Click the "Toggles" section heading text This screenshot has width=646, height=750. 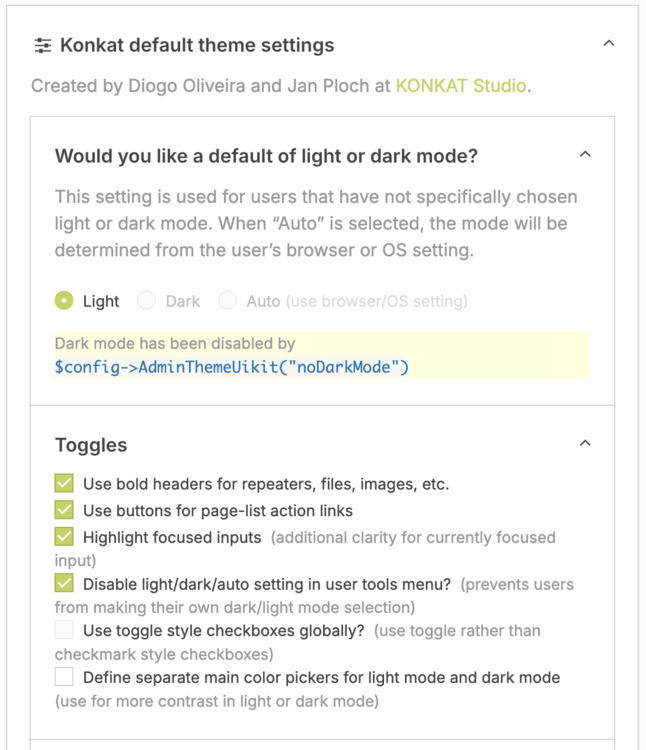pos(91,445)
